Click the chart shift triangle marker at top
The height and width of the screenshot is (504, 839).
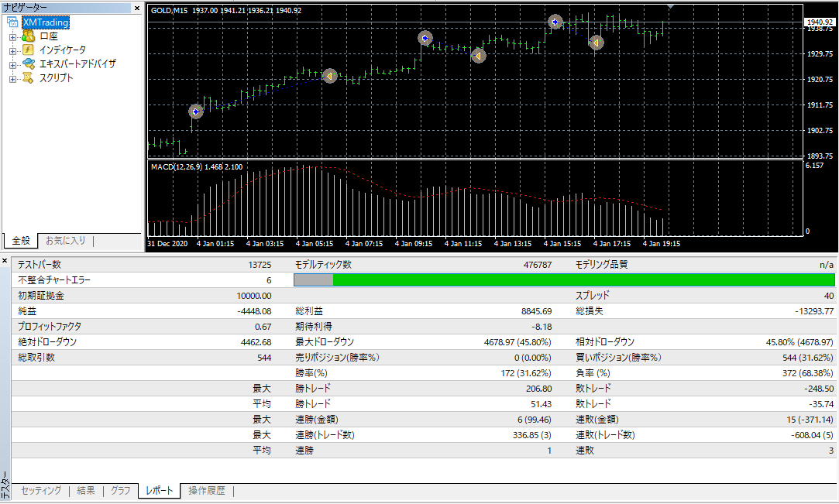(670, 6)
